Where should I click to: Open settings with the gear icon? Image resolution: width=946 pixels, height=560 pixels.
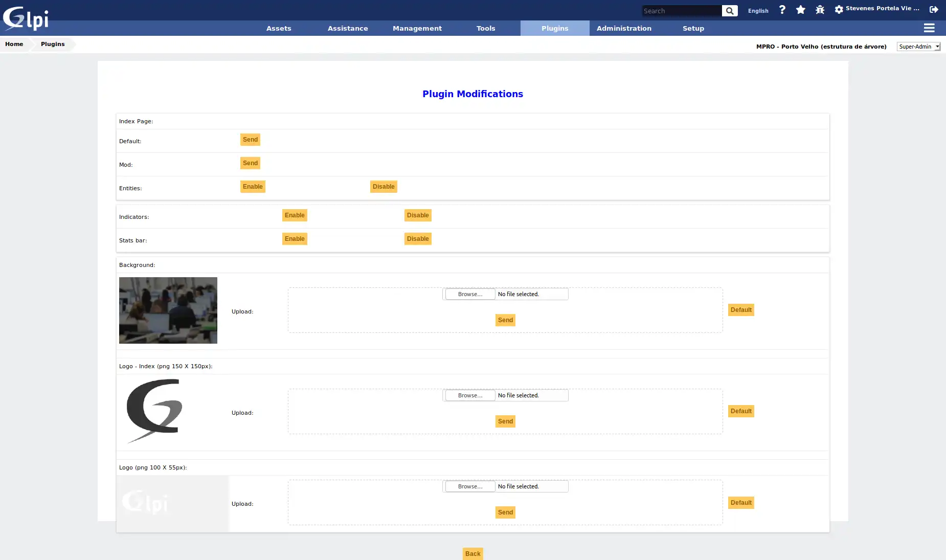838,9
